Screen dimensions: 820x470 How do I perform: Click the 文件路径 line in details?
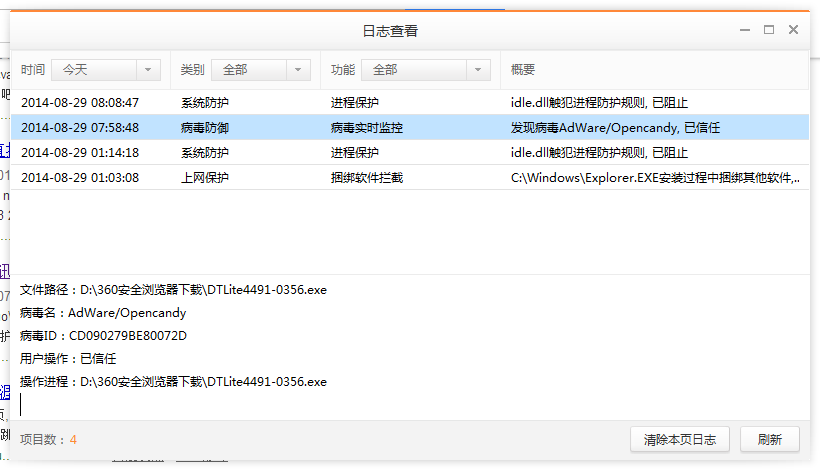coord(173,290)
